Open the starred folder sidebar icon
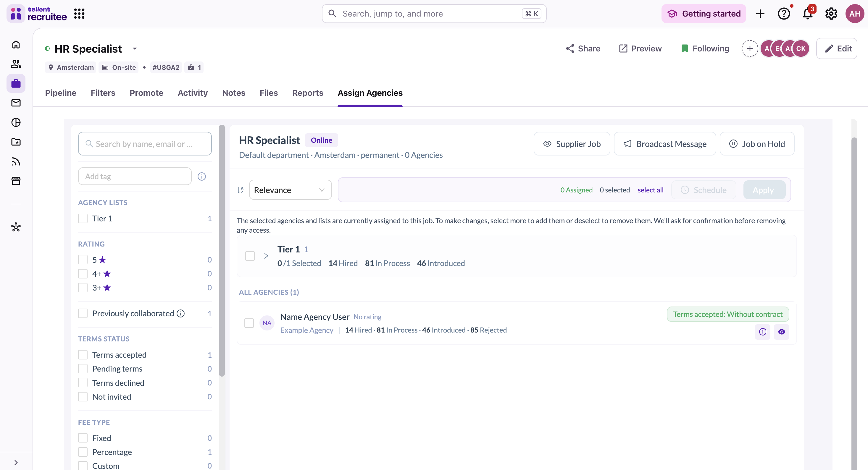868x470 pixels. click(x=16, y=142)
